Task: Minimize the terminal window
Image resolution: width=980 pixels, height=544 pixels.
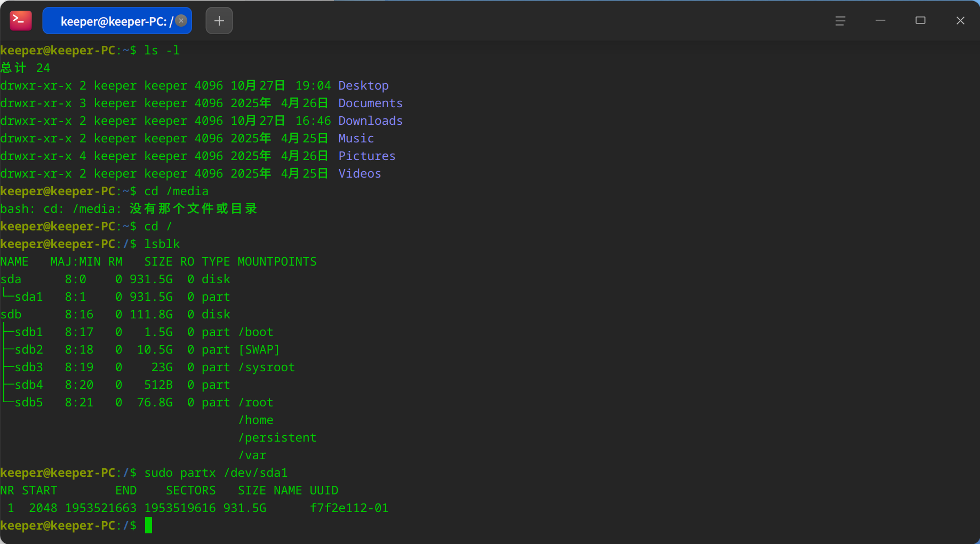Action: click(x=880, y=20)
